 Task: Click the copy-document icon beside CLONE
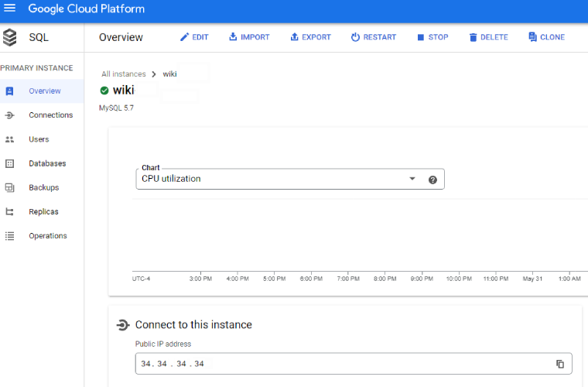click(532, 36)
